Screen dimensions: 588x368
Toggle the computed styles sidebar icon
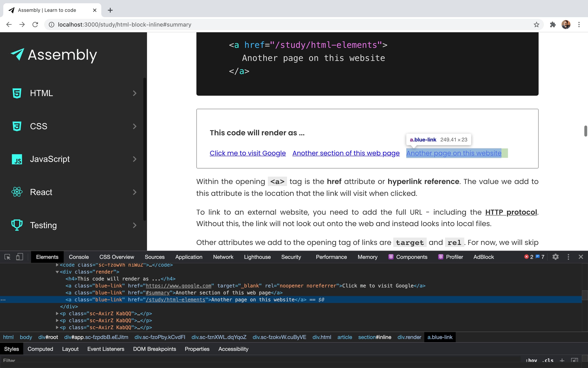click(575, 360)
